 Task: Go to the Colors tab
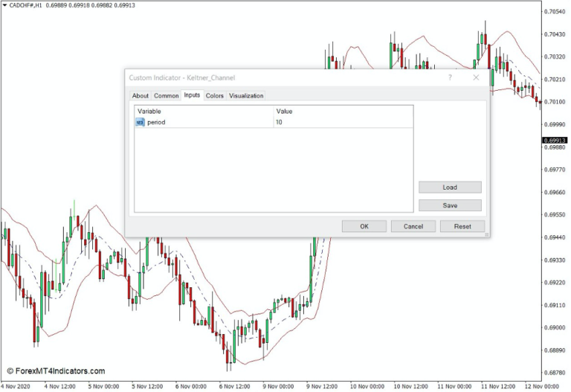tap(215, 96)
